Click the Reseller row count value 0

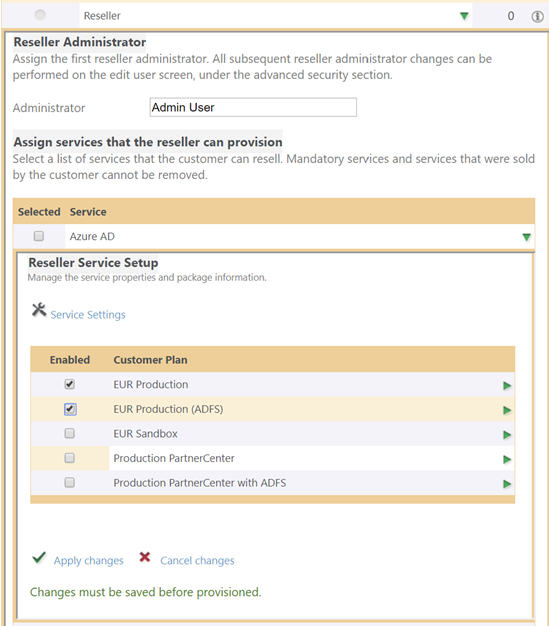pyautogui.click(x=511, y=16)
